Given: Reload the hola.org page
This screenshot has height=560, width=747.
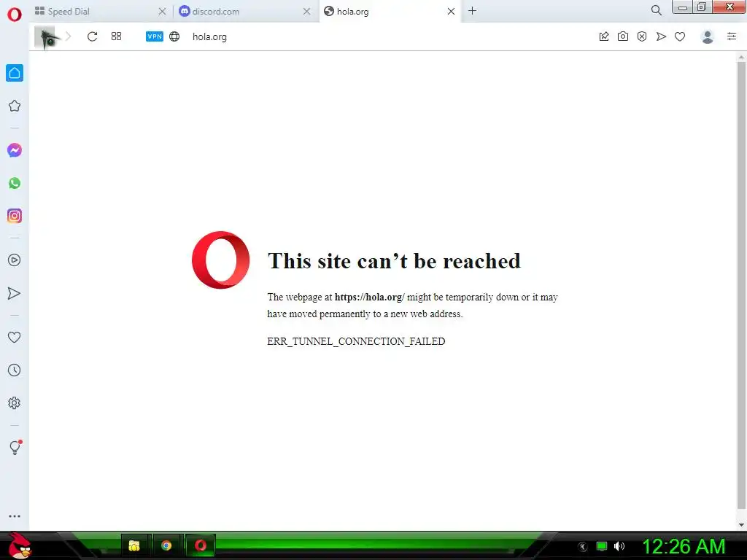Looking at the screenshot, I should click(93, 36).
